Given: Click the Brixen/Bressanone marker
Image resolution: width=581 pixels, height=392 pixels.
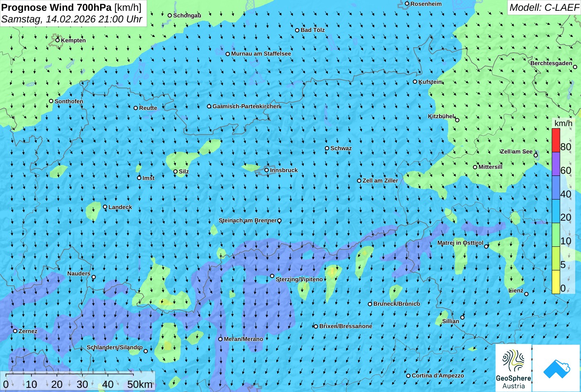Looking at the screenshot, I should 316,326.
